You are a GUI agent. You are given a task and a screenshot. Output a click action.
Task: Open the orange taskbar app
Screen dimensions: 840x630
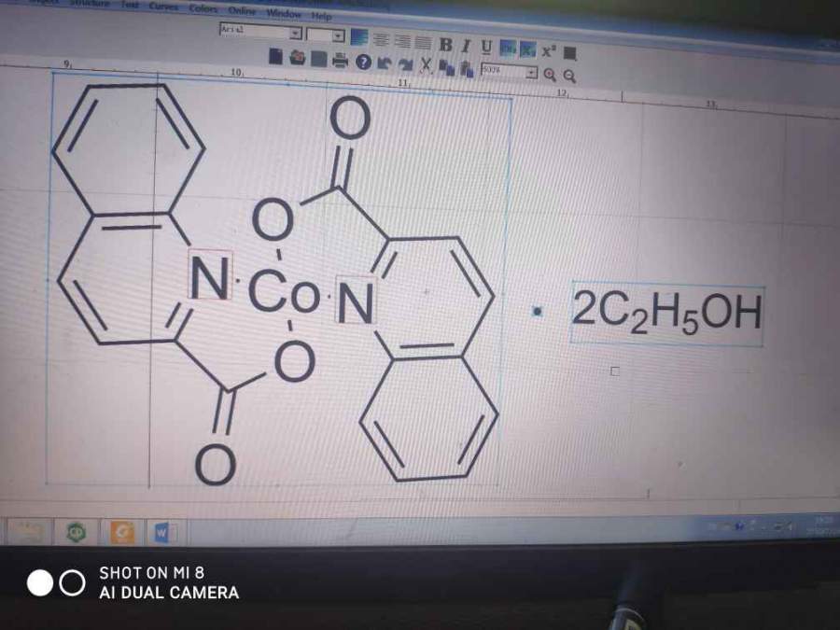pyautogui.click(x=122, y=533)
